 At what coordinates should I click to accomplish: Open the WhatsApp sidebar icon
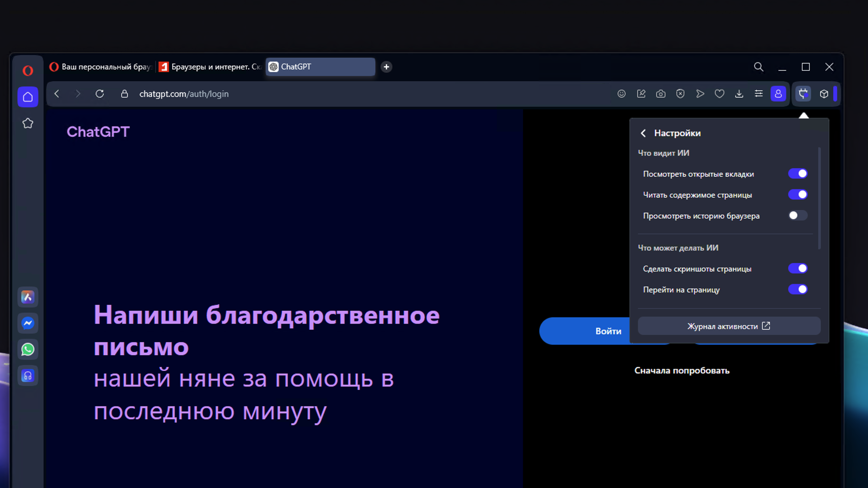point(28,349)
